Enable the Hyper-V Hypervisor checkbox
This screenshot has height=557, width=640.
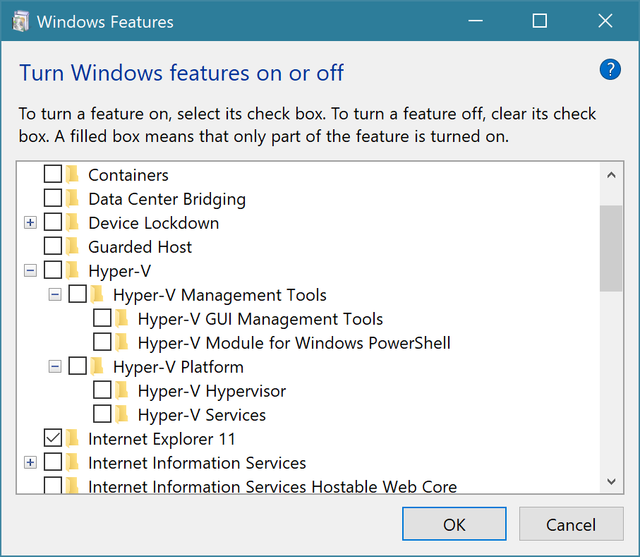click(x=102, y=390)
